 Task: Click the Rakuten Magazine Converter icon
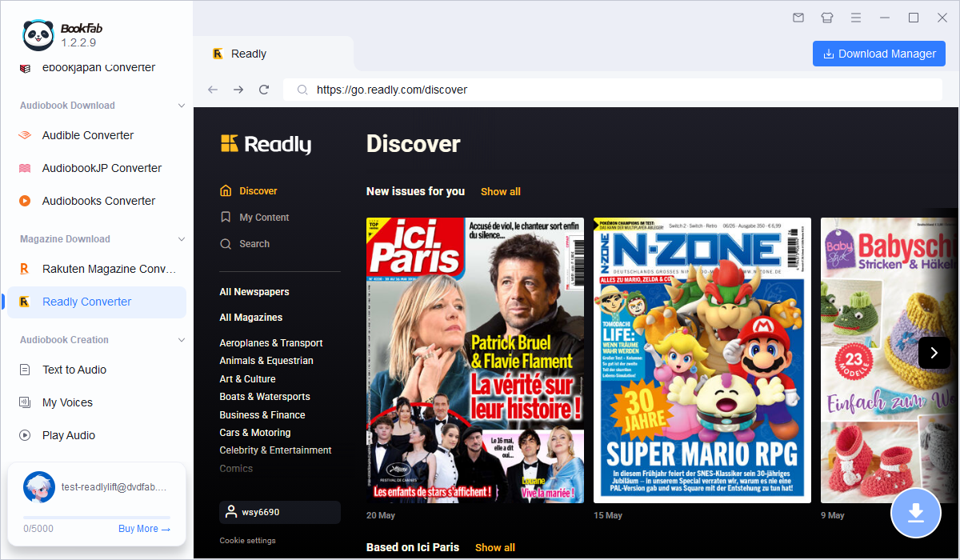coord(25,269)
